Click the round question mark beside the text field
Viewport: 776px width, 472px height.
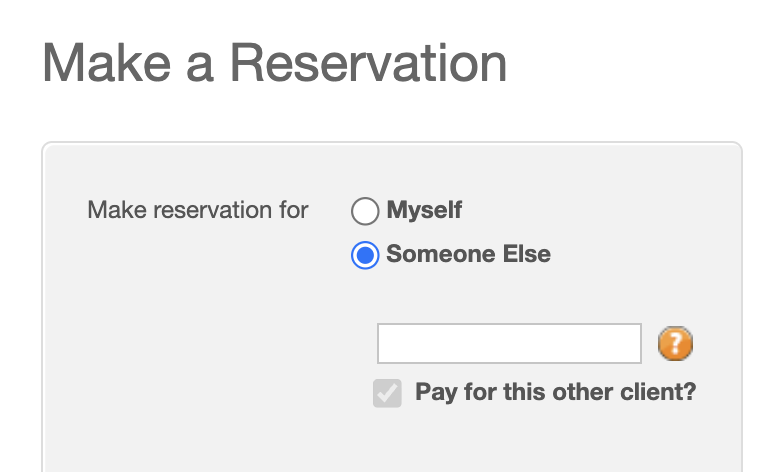point(675,344)
